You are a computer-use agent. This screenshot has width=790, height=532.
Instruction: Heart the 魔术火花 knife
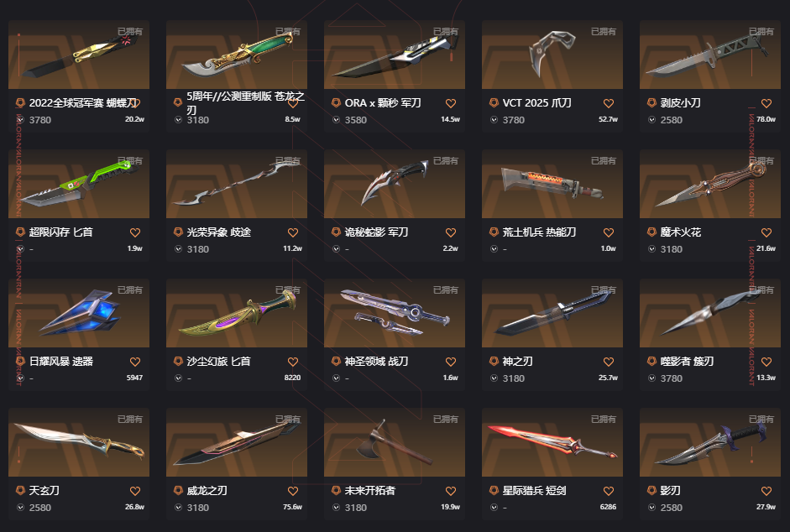[x=766, y=232]
